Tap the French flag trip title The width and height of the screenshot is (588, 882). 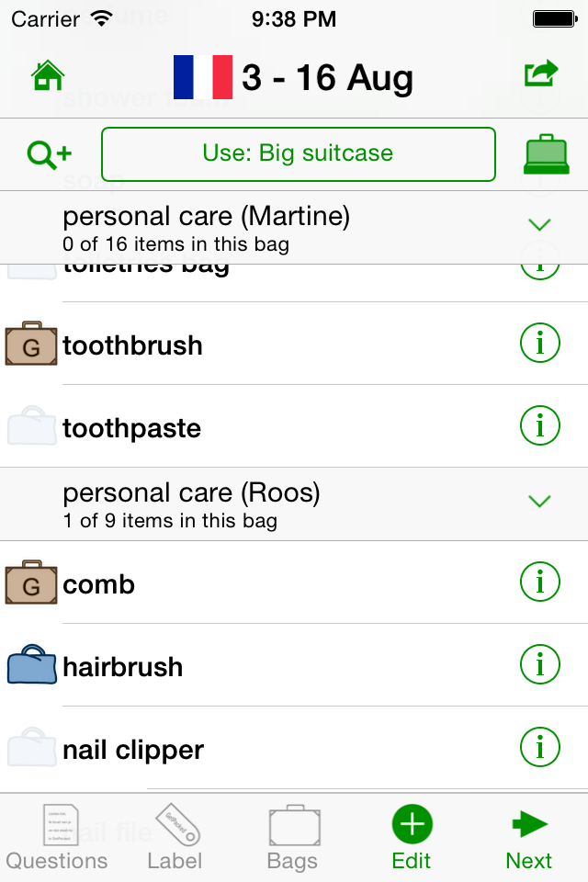pyautogui.click(x=294, y=77)
